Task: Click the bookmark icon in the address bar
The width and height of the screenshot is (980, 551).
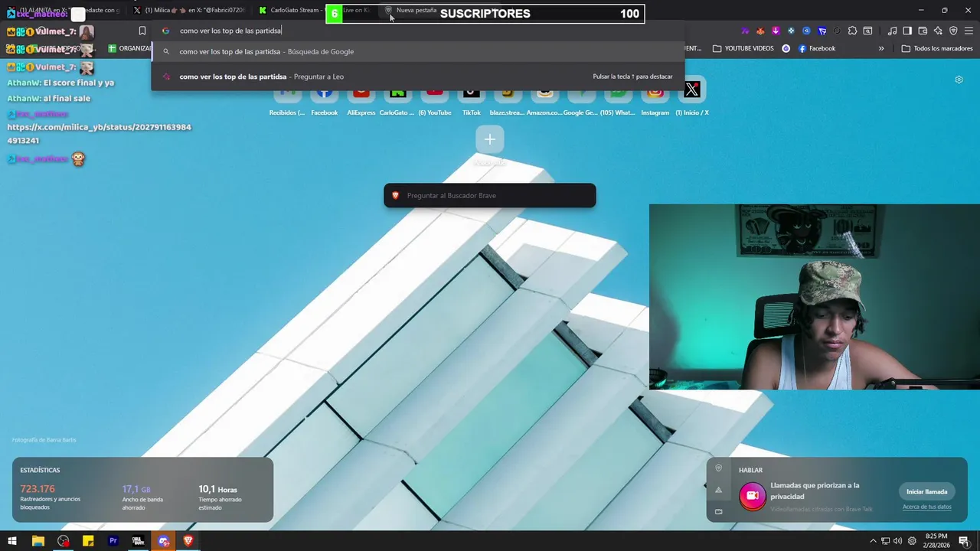Action: (x=142, y=31)
